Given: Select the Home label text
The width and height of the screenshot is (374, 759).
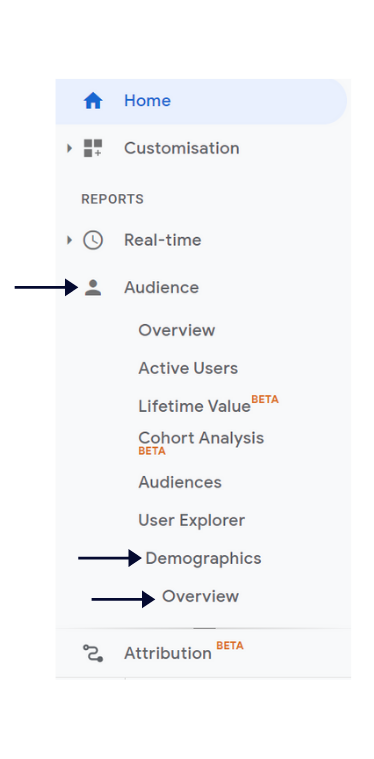Looking at the screenshot, I should 147,101.
